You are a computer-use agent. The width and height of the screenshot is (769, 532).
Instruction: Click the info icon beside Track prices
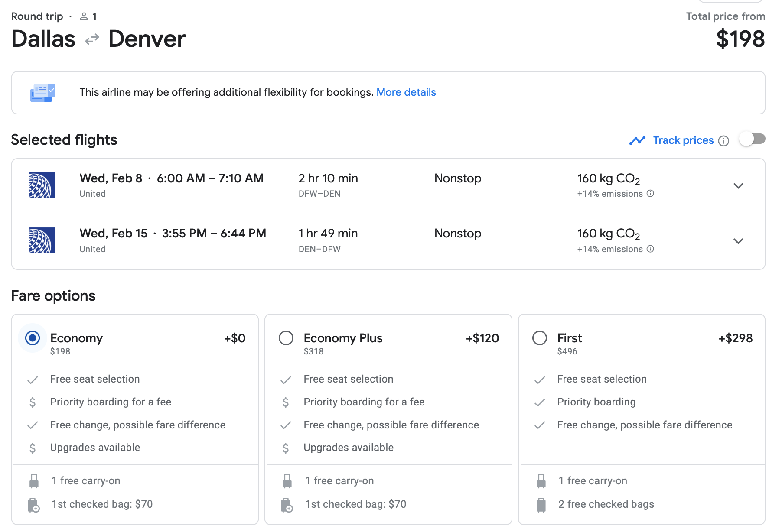(x=723, y=141)
